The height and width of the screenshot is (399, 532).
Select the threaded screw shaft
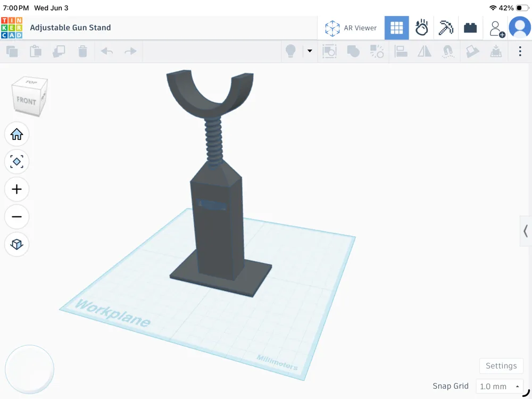pos(213,141)
